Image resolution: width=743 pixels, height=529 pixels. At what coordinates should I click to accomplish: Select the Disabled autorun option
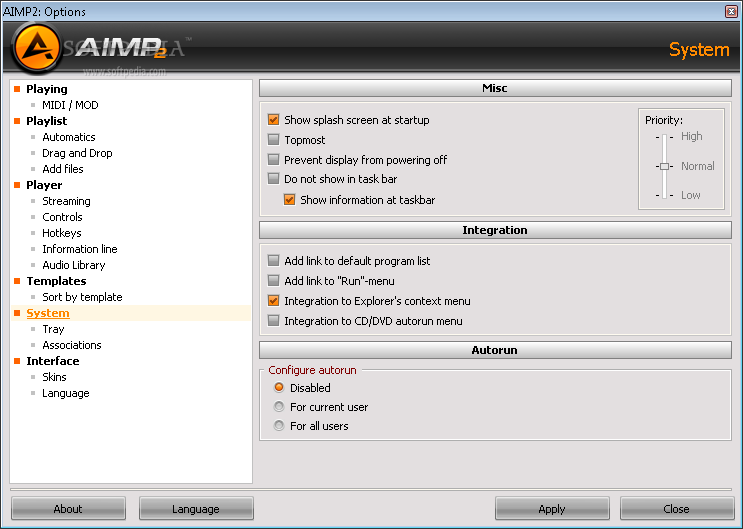click(279, 387)
